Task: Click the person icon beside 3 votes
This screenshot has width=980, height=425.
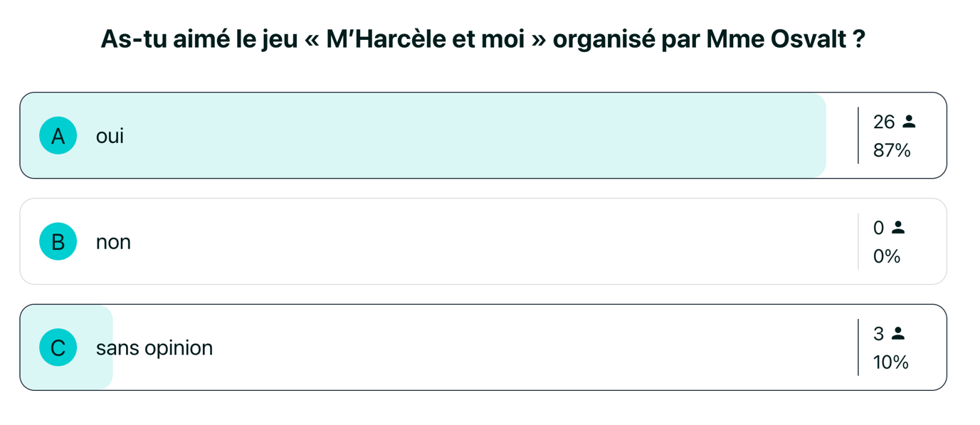Action: [898, 333]
